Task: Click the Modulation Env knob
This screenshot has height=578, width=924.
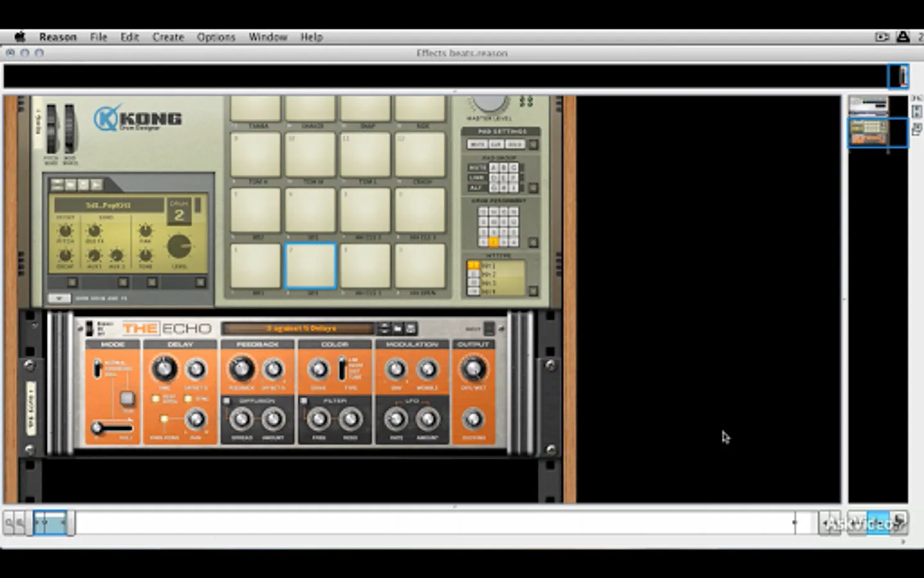Action: click(396, 369)
